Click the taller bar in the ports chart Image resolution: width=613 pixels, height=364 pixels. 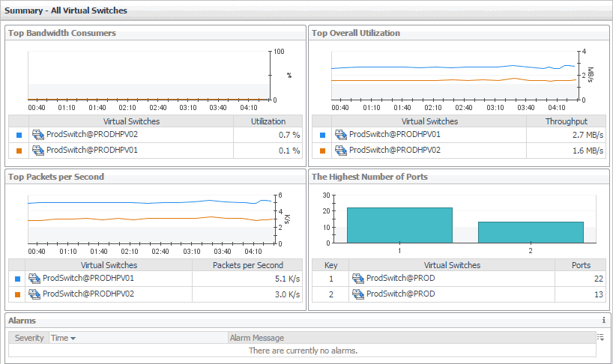pyautogui.click(x=399, y=225)
